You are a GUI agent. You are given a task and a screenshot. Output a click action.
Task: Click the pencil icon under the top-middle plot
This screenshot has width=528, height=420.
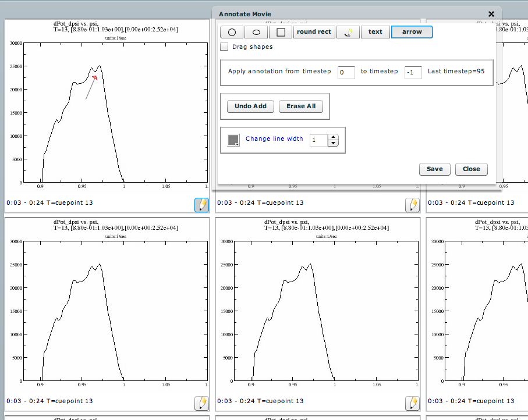(413, 205)
